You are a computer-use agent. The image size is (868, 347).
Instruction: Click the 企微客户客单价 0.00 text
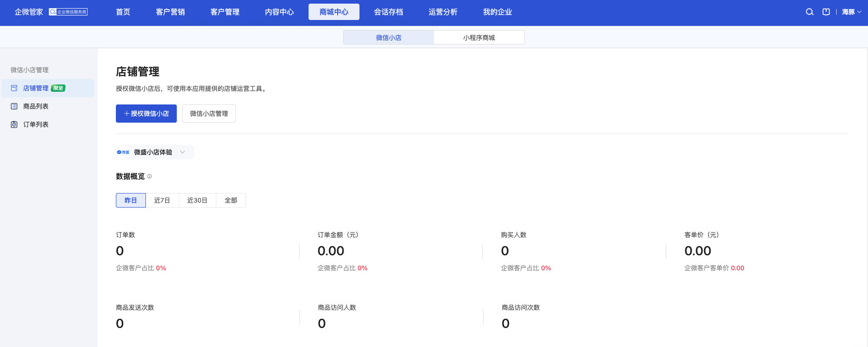pos(714,268)
